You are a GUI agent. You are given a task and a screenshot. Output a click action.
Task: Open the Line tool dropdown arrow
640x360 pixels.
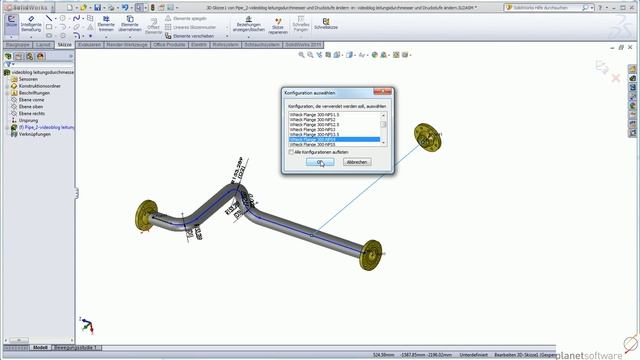coord(56,18)
